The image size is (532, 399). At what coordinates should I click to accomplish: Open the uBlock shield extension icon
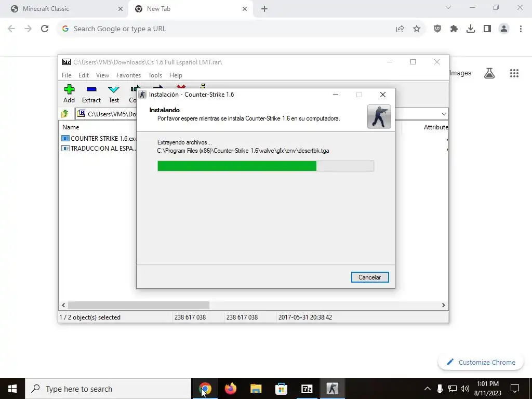pos(437,29)
